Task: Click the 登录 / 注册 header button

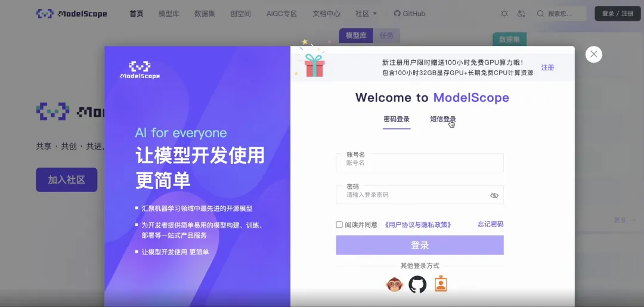Action: (618, 14)
